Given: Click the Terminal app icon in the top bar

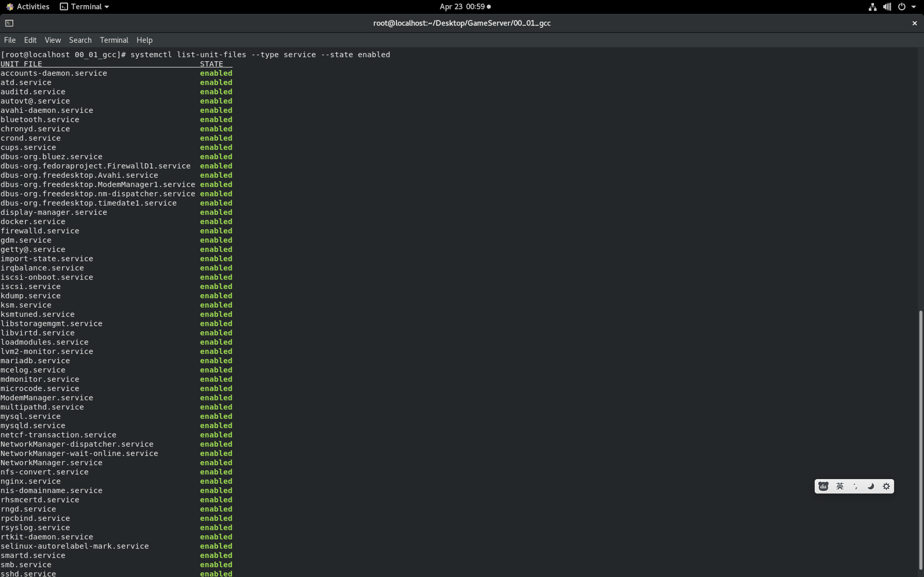Looking at the screenshot, I should tap(64, 6).
